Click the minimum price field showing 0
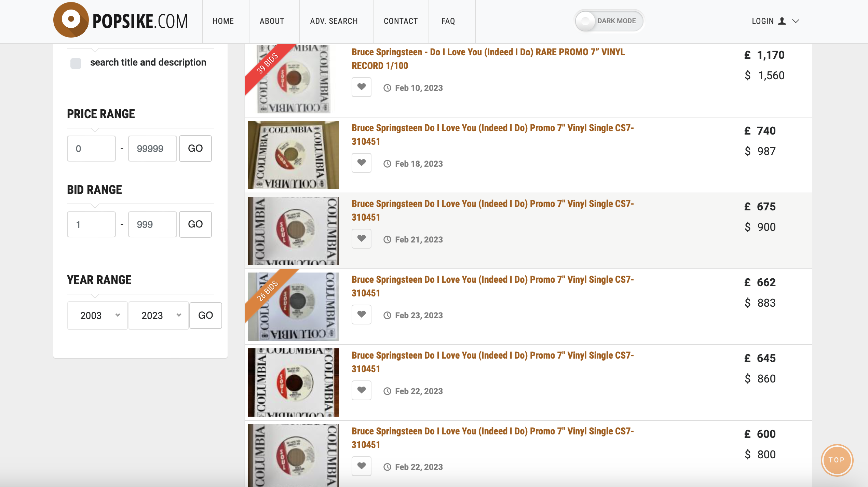The width and height of the screenshot is (868, 487). [x=91, y=149]
